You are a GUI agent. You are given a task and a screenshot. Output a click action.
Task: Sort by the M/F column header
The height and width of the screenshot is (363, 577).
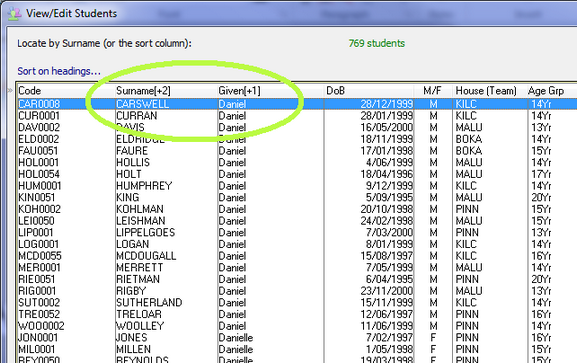pyautogui.click(x=433, y=91)
